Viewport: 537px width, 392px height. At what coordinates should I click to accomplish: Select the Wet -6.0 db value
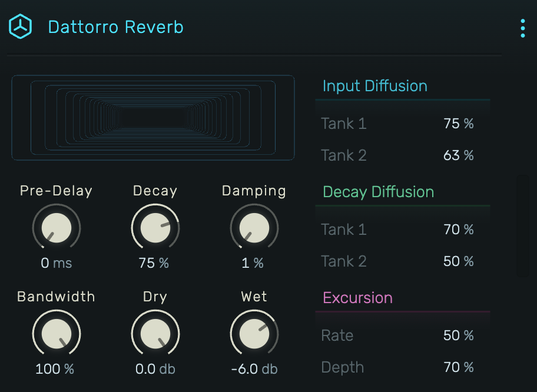coord(254,368)
